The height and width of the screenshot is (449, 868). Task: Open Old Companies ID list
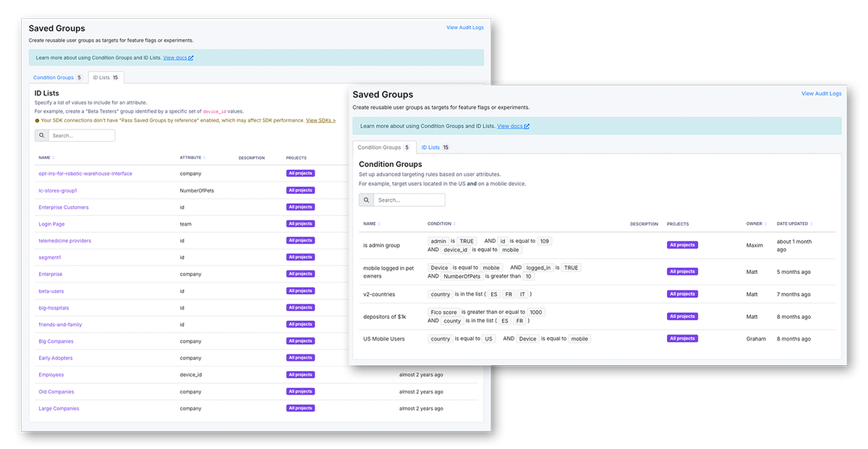pyautogui.click(x=56, y=392)
